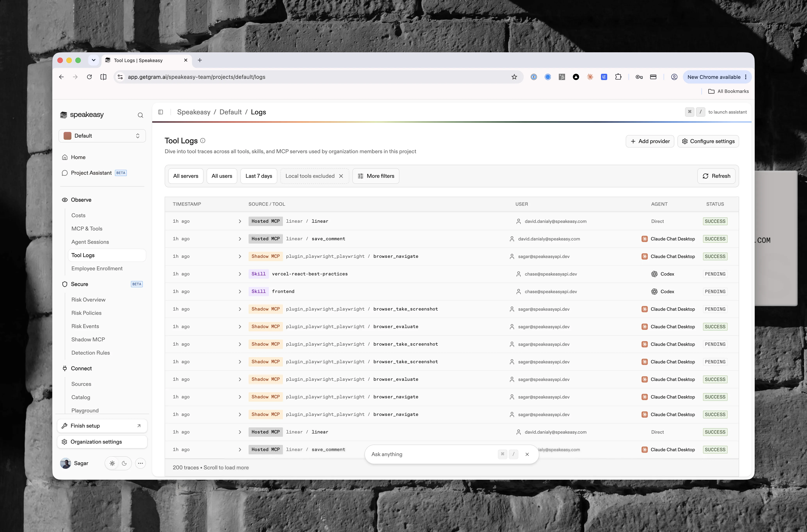Open the All users filter
Image resolution: width=807 pixels, height=532 pixels.
click(222, 176)
